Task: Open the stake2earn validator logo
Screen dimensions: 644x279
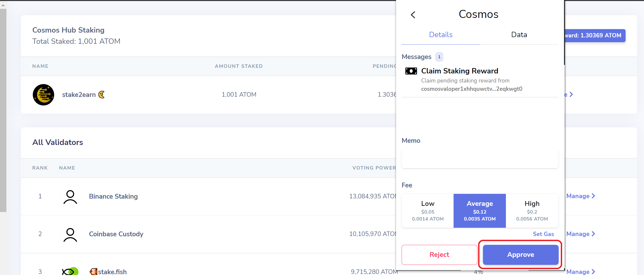Action: tap(43, 95)
